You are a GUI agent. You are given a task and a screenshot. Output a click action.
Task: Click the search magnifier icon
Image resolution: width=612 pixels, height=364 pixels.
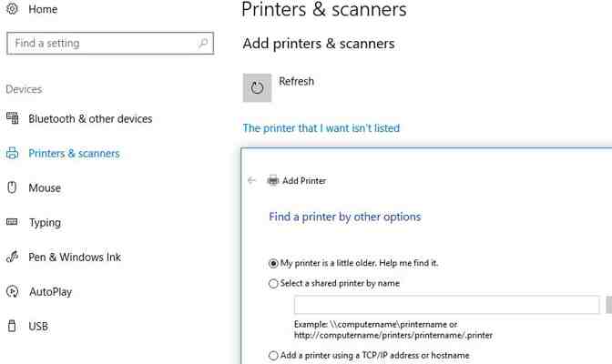(x=202, y=43)
